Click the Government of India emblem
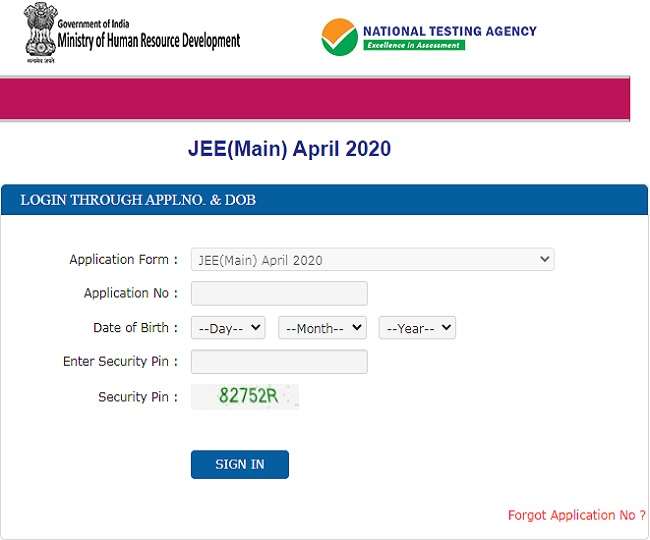 (40, 32)
